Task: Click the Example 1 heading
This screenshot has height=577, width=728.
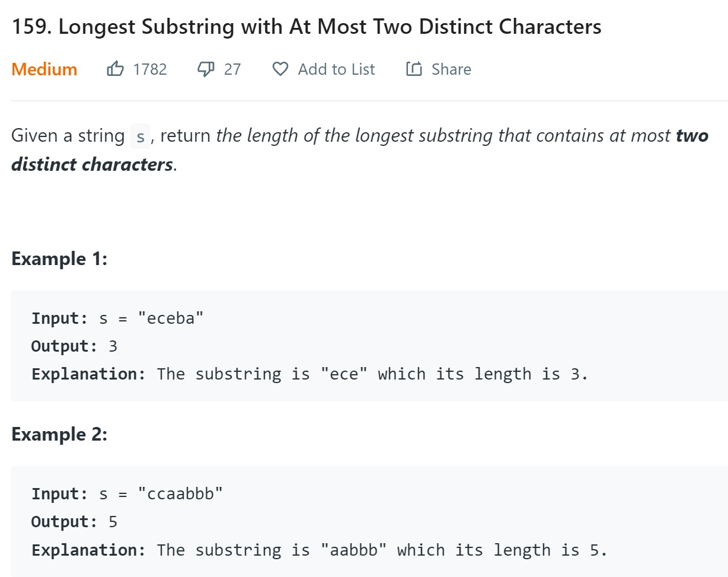Action: (x=59, y=259)
